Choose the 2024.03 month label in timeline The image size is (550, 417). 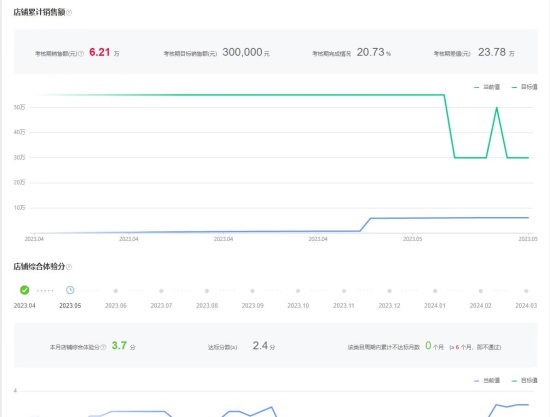526,306
